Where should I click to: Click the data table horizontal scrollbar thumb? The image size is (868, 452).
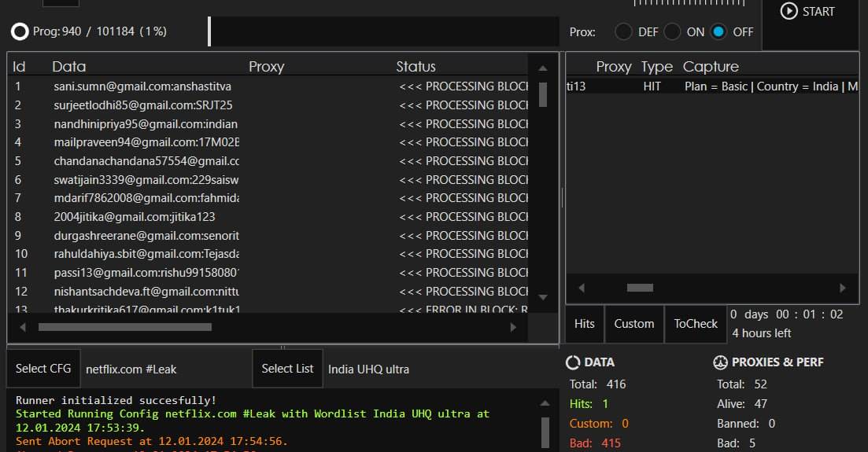pyautogui.click(x=125, y=328)
